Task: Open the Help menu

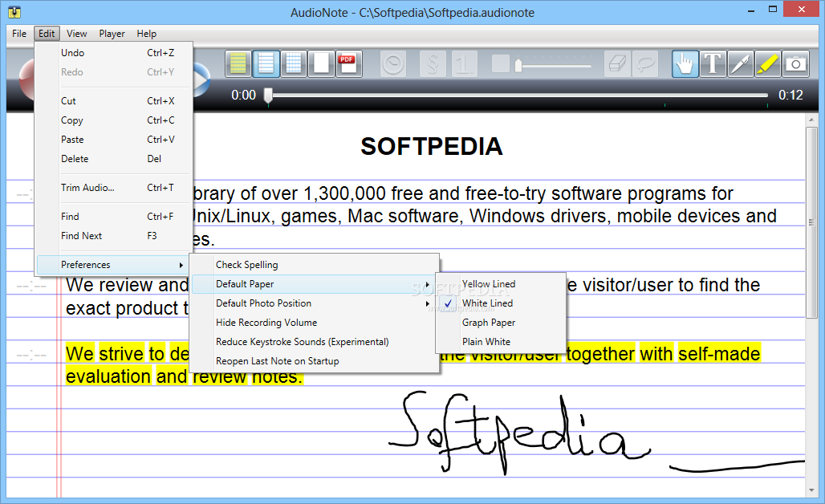Action: tap(147, 34)
